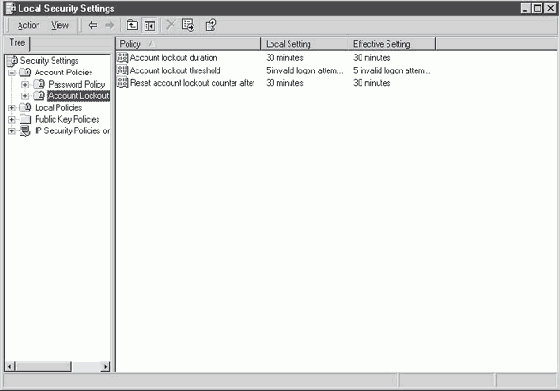Image resolution: width=560 pixels, height=391 pixels.
Task: Click the Forward arrow toolbar icon
Action: tap(109, 25)
